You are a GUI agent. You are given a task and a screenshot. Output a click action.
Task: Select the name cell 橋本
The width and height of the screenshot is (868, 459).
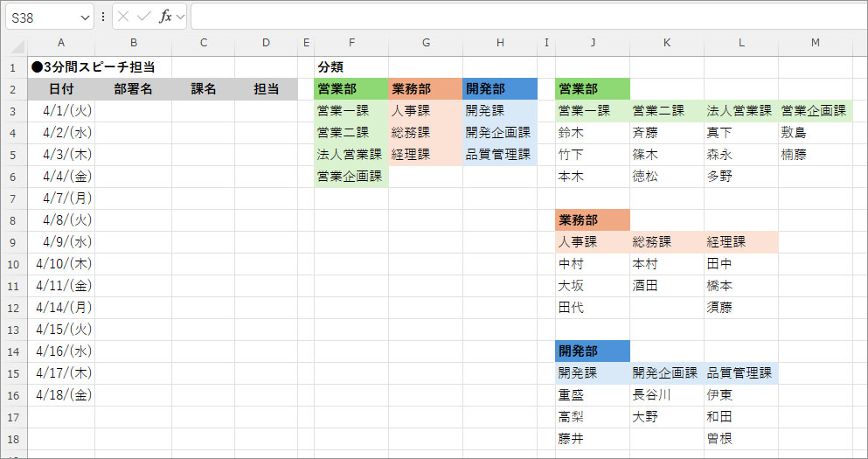[x=740, y=286]
